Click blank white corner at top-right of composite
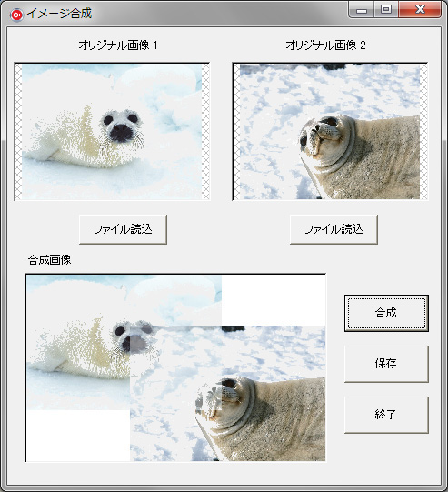The width and height of the screenshot is (448, 492). (274, 300)
